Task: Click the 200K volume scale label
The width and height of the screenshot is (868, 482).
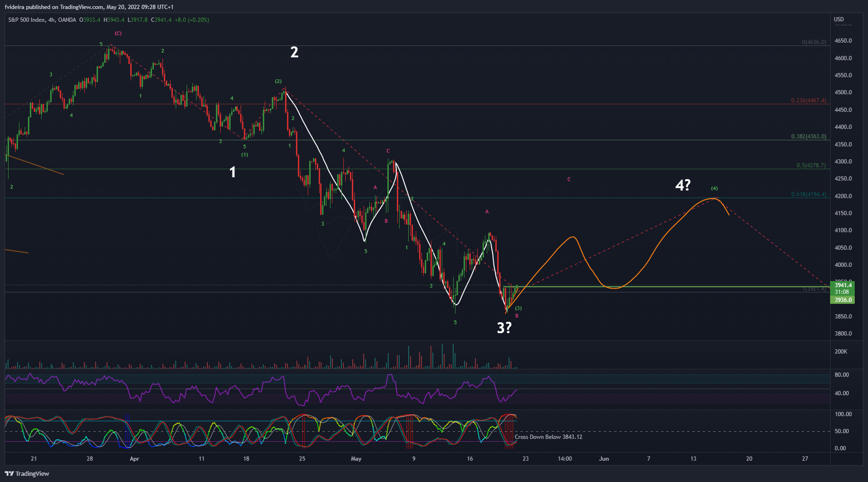Action: tap(841, 352)
